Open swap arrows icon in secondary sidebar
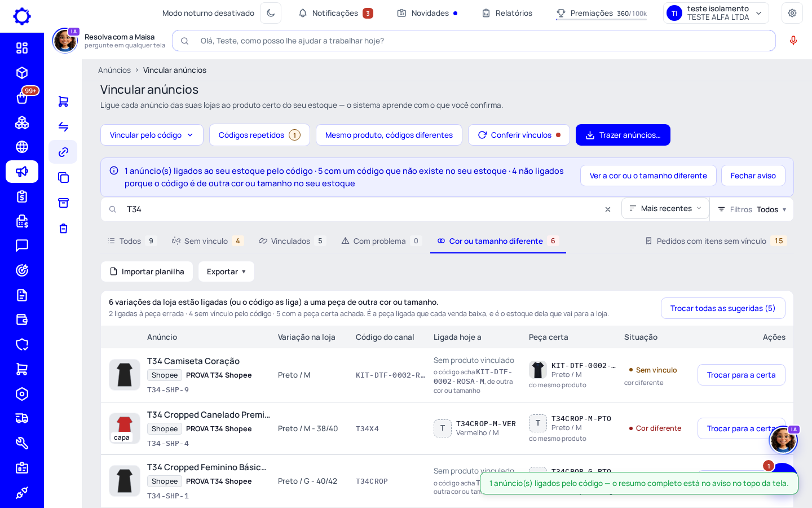This screenshot has height=508, width=812. click(63, 126)
